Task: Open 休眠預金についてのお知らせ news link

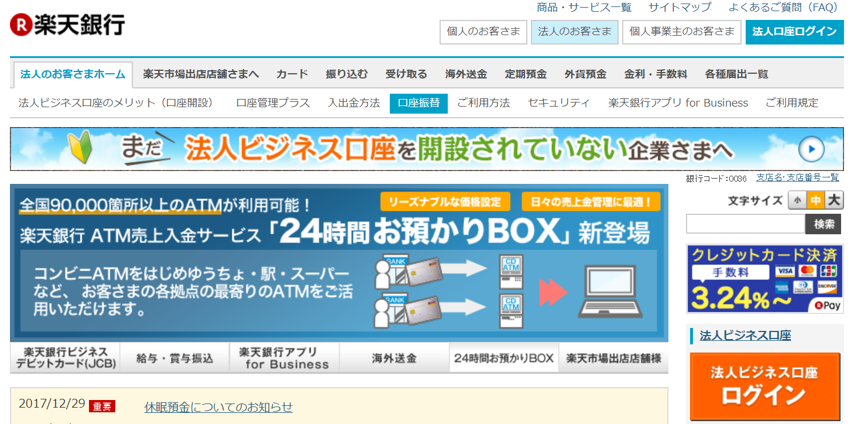Action: (x=218, y=407)
